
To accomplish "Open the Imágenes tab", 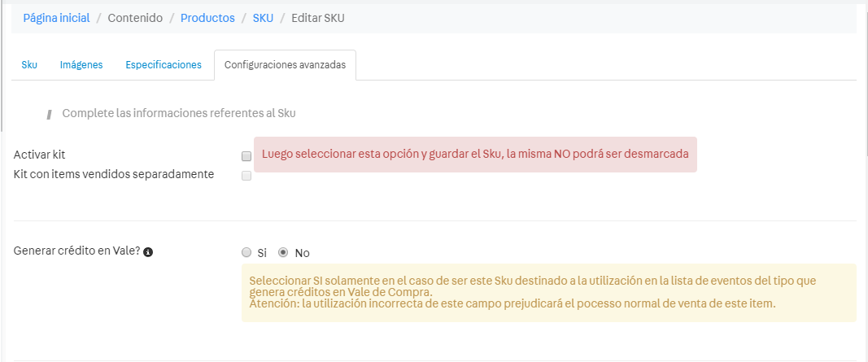I will [81, 65].
